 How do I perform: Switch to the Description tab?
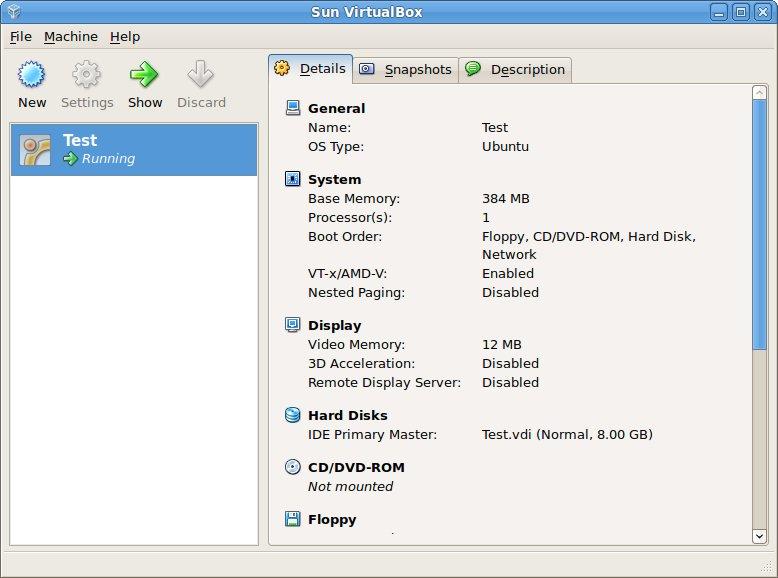[516, 69]
